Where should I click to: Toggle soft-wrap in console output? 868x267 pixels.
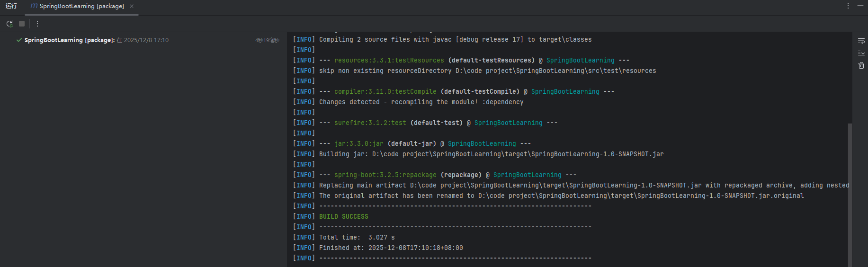[861, 41]
